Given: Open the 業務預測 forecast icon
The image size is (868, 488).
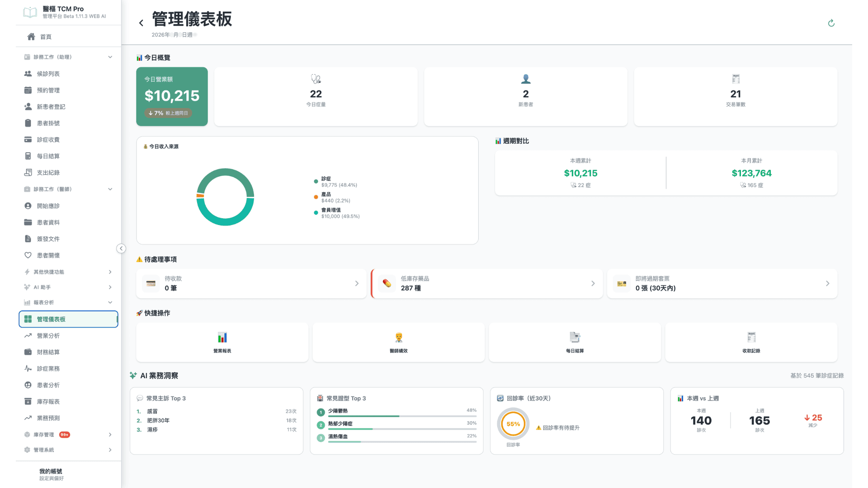Looking at the screenshot, I should click(x=28, y=418).
